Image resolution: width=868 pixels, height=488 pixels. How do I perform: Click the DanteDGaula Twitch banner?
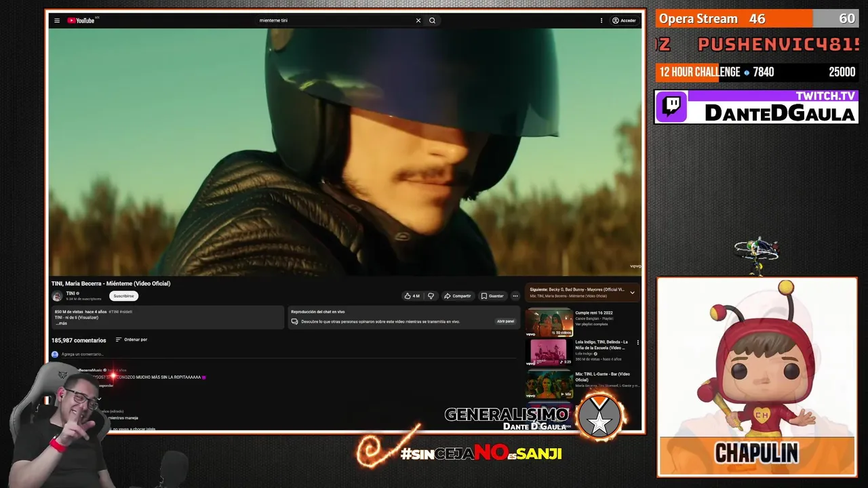coord(757,106)
